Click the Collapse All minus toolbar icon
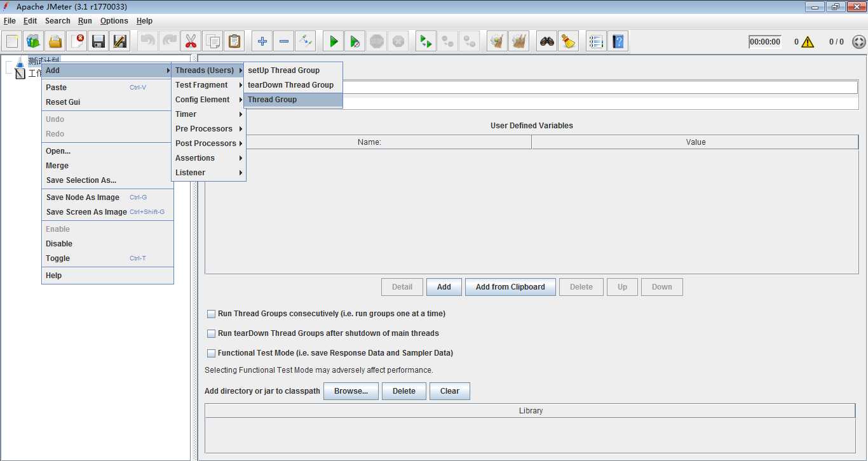The width and height of the screenshot is (868, 461). tap(283, 41)
